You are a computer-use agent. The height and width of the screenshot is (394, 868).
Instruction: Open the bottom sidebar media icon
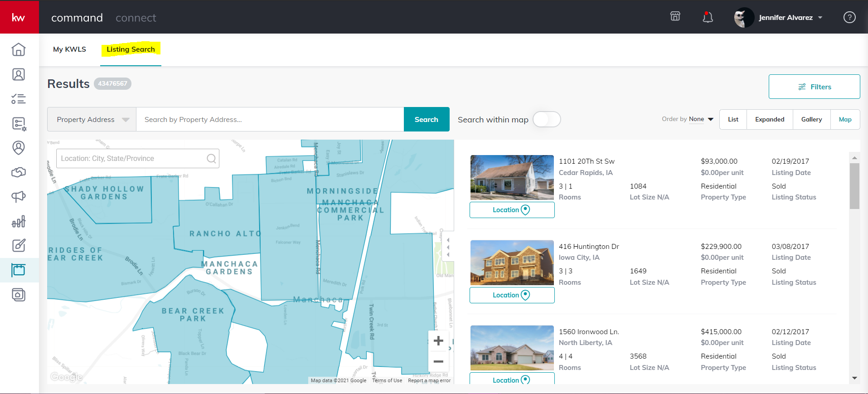19,295
